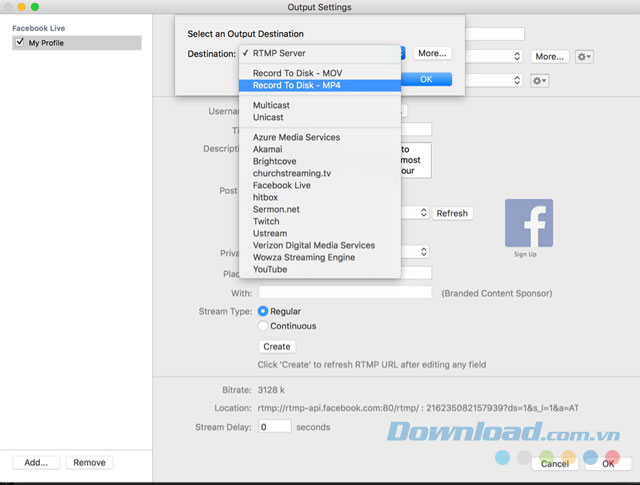The height and width of the screenshot is (485, 640).
Task: Select Multicast destination
Action: click(320, 105)
